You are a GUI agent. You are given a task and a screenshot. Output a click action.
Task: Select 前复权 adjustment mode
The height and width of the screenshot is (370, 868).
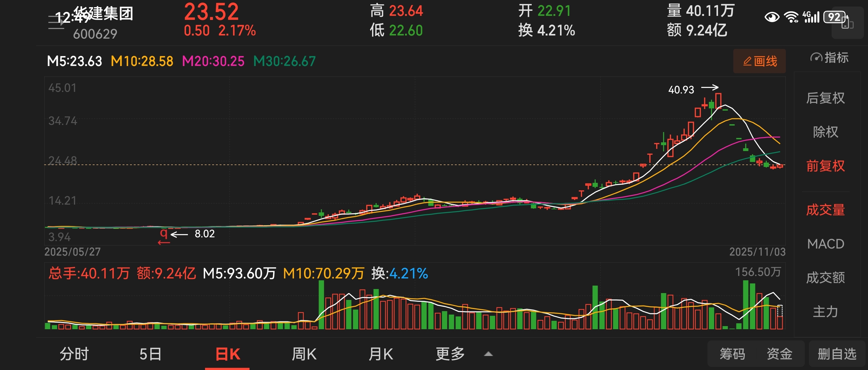pyautogui.click(x=825, y=166)
